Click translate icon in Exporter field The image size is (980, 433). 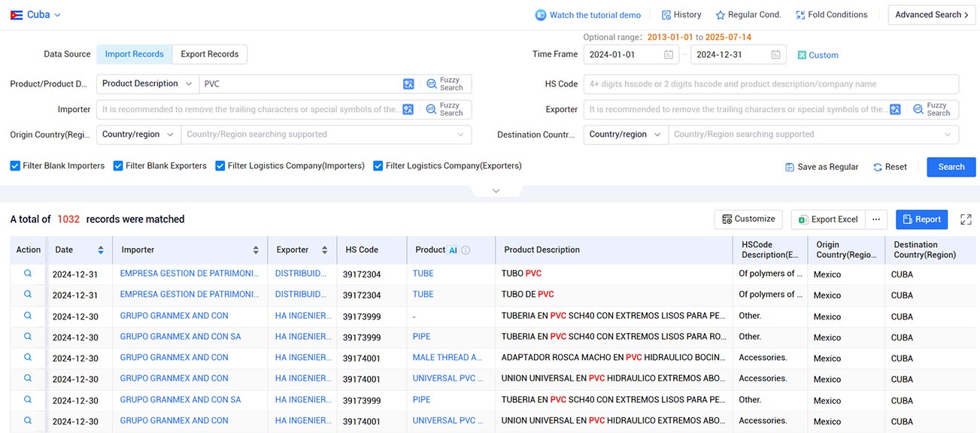tap(895, 109)
